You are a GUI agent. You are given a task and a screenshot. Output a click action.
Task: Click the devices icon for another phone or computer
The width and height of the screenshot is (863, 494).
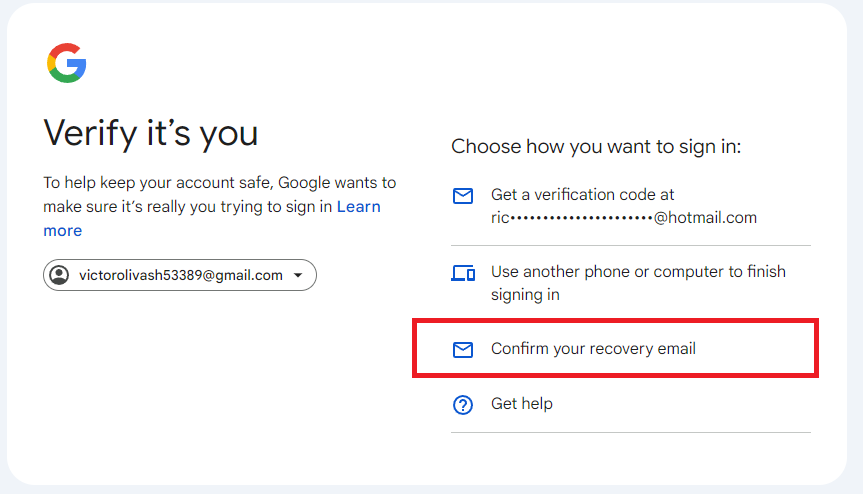463,273
